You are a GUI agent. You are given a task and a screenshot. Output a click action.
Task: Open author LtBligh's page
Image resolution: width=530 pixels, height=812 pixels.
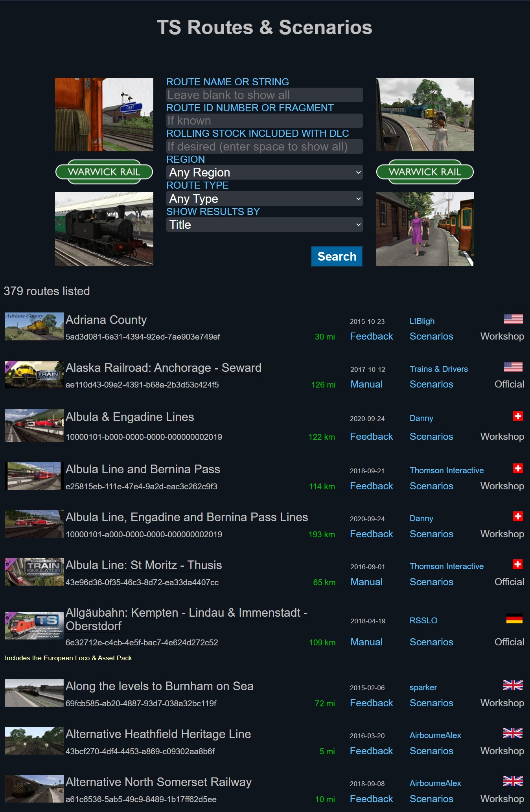(x=422, y=321)
